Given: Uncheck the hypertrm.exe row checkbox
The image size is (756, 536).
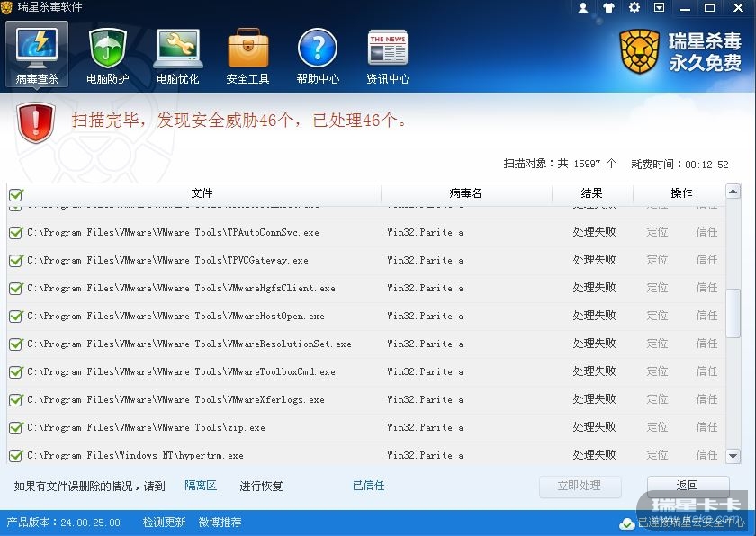Looking at the screenshot, I should point(16,456).
